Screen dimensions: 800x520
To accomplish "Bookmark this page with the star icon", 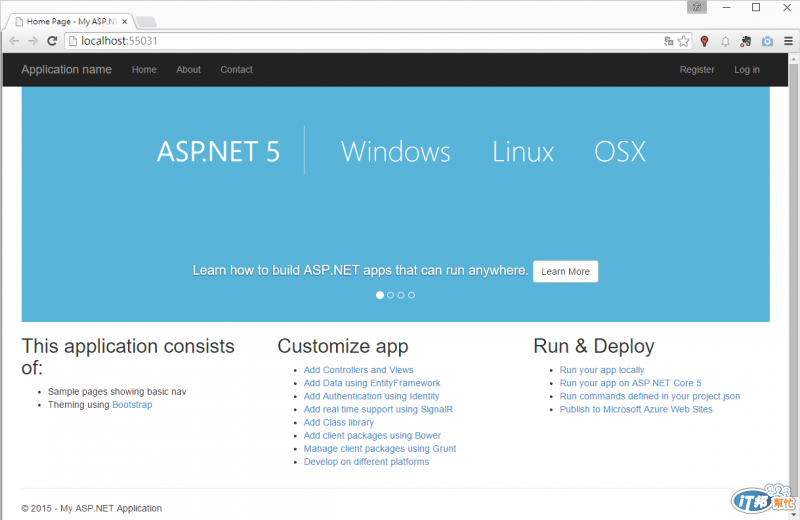I will pyautogui.click(x=684, y=41).
